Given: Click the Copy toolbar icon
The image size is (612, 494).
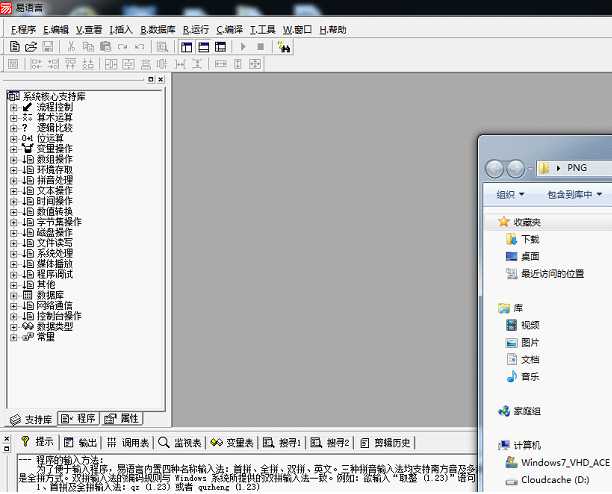Looking at the screenshot, I should pyautogui.click(x=88, y=47).
